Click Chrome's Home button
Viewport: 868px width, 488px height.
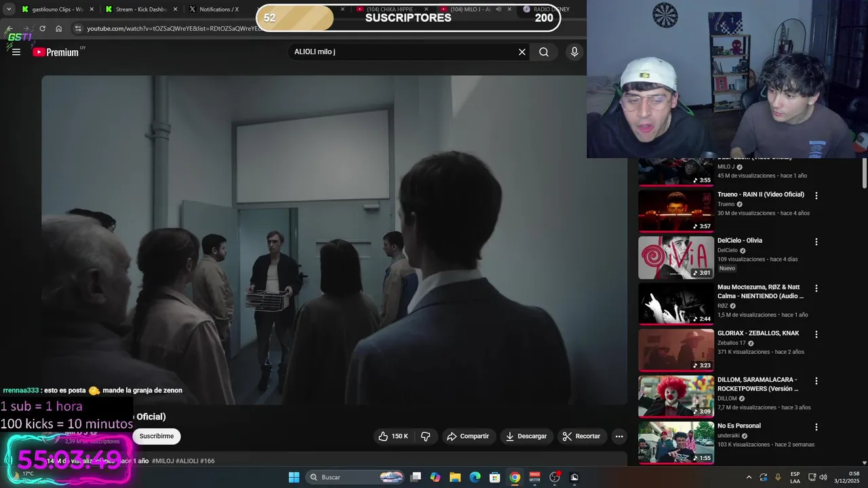click(x=58, y=28)
